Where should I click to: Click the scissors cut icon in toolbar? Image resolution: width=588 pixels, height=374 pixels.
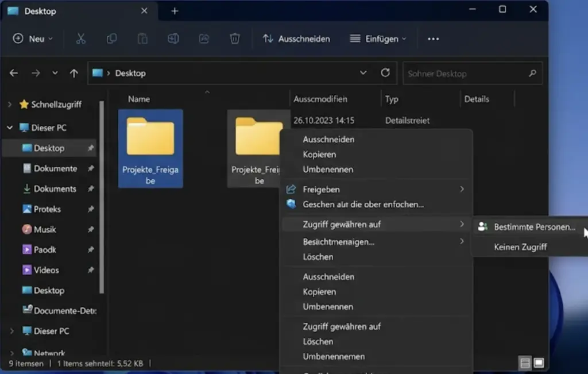pyautogui.click(x=80, y=38)
